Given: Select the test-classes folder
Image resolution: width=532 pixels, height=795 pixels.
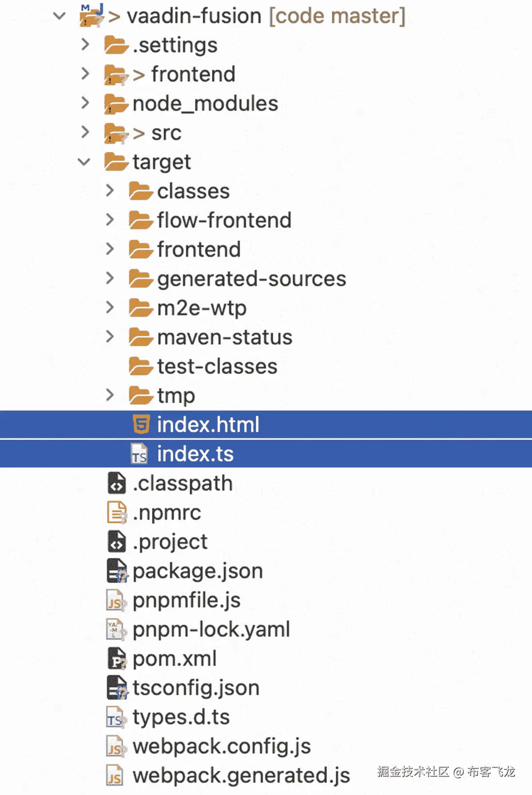Looking at the screenshot, I should click(x=217, y=366).
